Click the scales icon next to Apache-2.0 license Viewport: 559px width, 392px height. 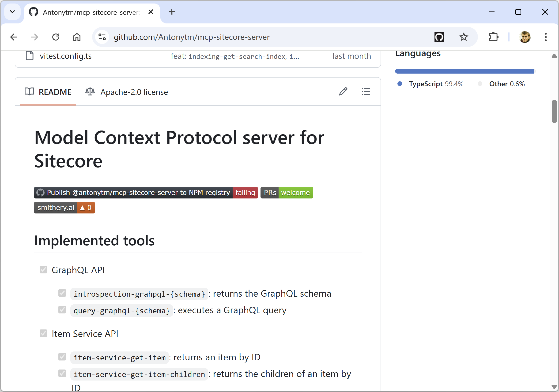click(x=90, y=91)
